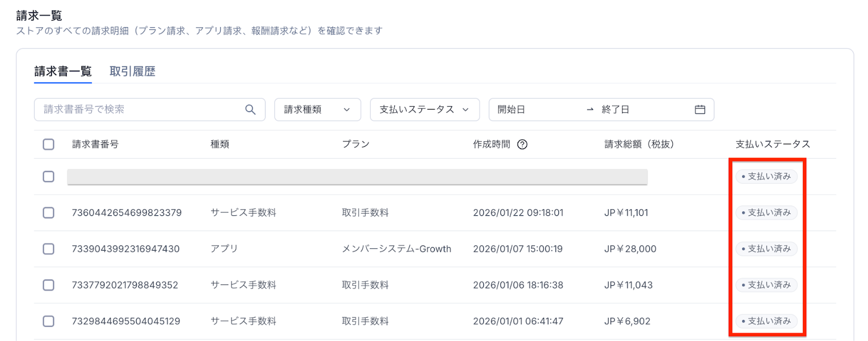Open the 請求種類 filter dropdown
Screen dimensions: 868x341
point(317,110)
